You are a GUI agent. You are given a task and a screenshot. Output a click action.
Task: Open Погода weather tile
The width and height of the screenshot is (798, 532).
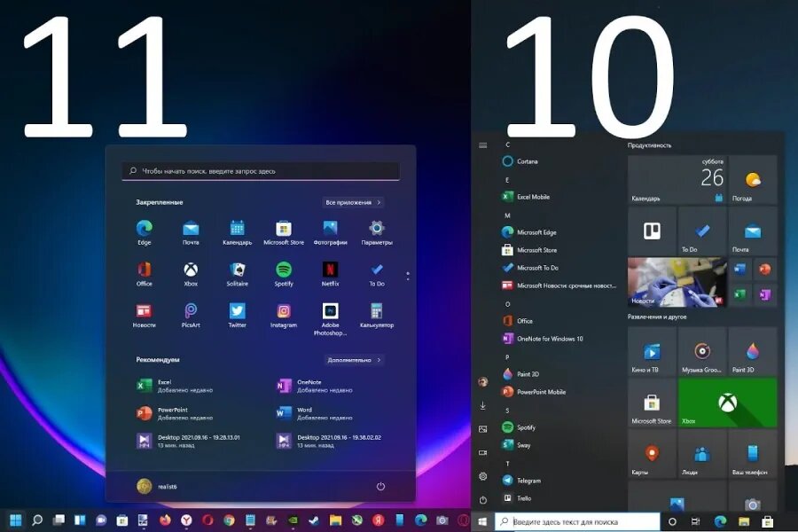[x=753, y=180]
